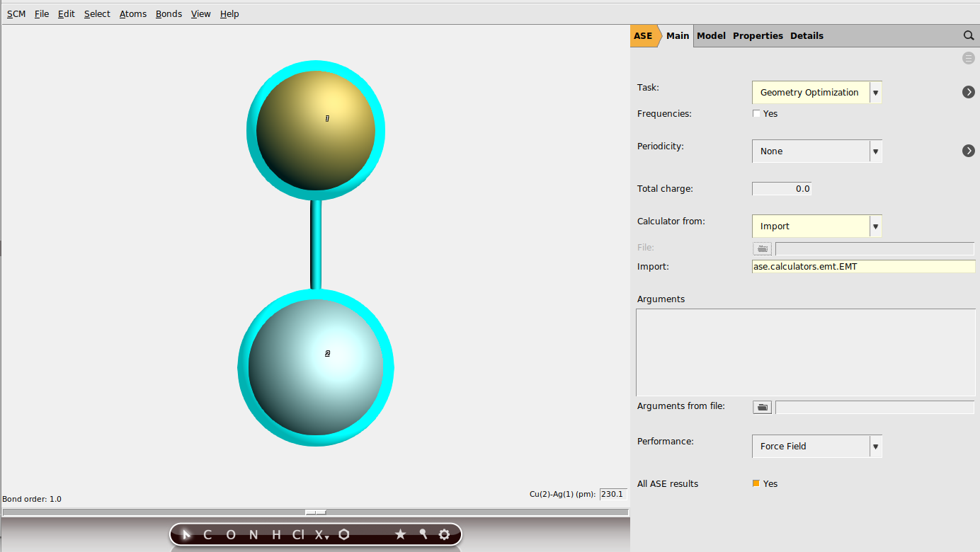Toggle All ASE results checkbox
This screenshot has height=552, width=980.
pos(756,484)
